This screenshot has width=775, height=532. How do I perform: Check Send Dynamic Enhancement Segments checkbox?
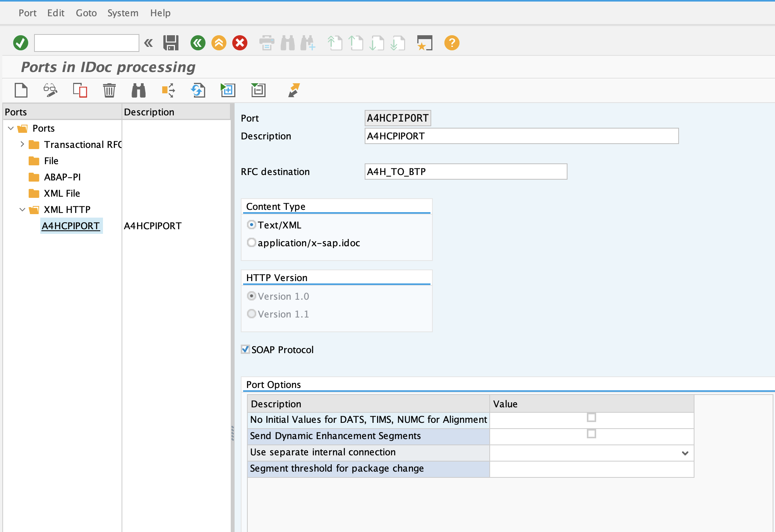click(x=592, y=434)
